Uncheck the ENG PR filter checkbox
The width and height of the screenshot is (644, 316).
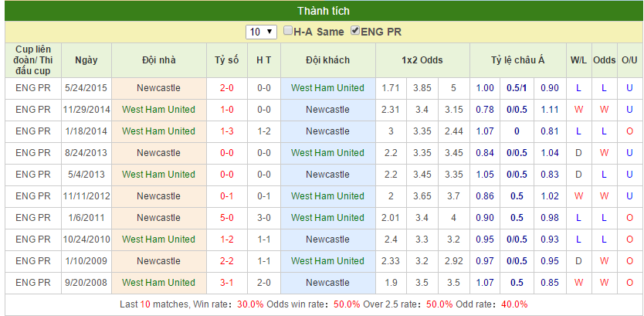pos(355,32)
